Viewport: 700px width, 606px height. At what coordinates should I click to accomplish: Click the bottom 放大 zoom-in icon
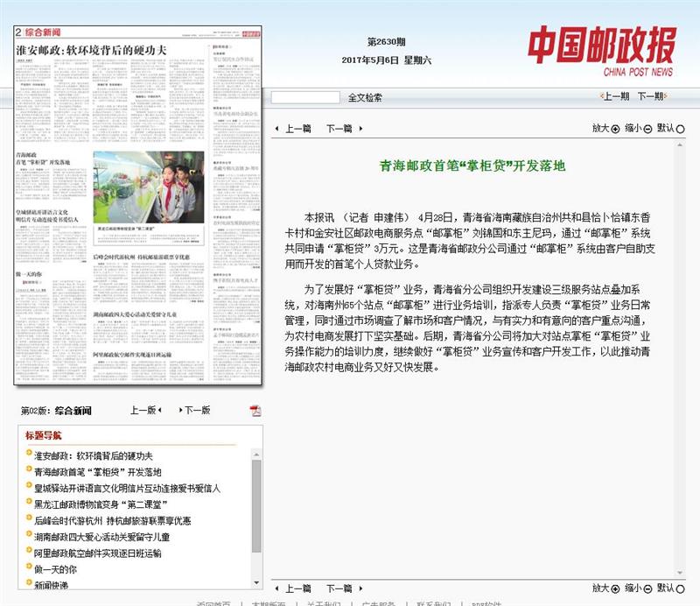[615, 588]
